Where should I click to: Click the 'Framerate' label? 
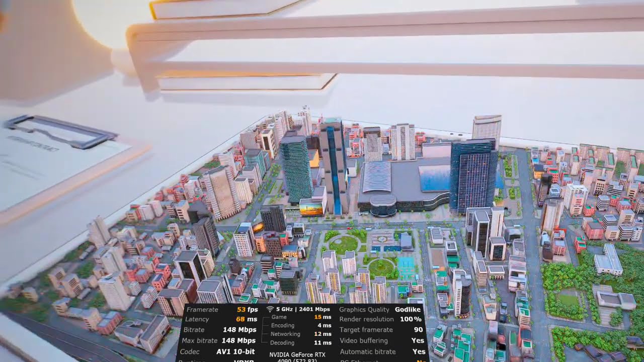[x=202, y=310]
